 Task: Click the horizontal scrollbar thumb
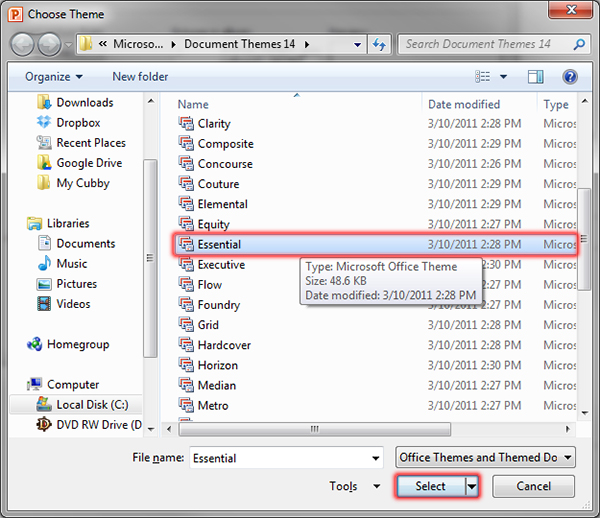coord(315,429)
